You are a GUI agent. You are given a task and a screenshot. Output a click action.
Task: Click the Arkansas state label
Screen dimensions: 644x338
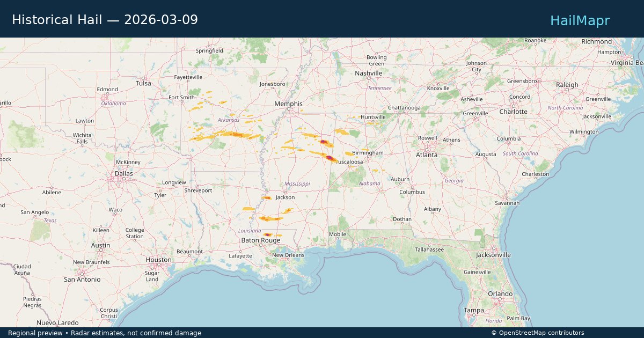(x=229, y=120)
